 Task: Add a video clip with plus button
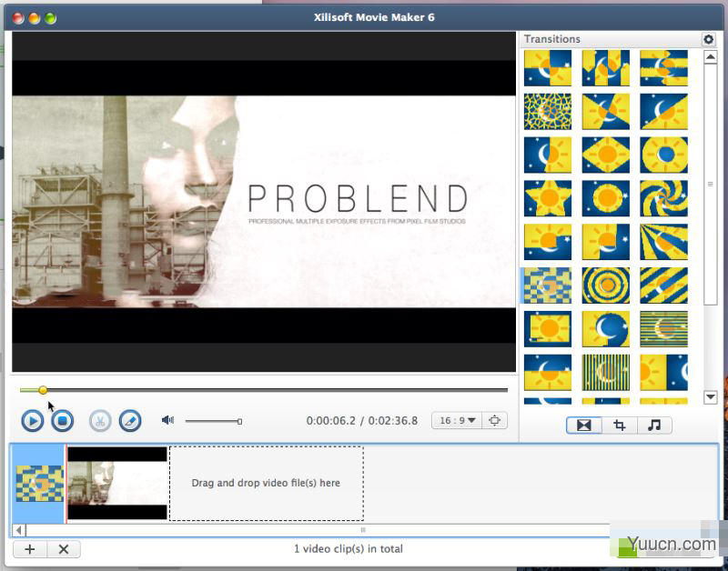[x=29, y=549]
